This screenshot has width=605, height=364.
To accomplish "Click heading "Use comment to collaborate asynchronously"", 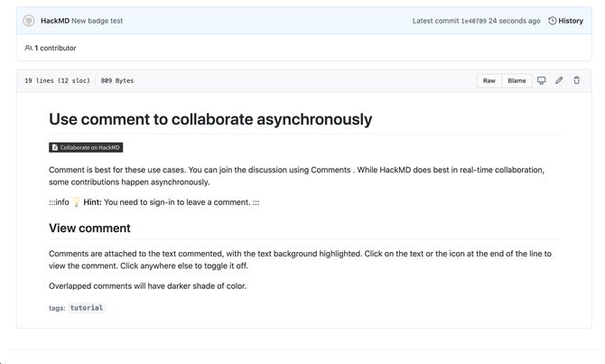I will 209,119.
